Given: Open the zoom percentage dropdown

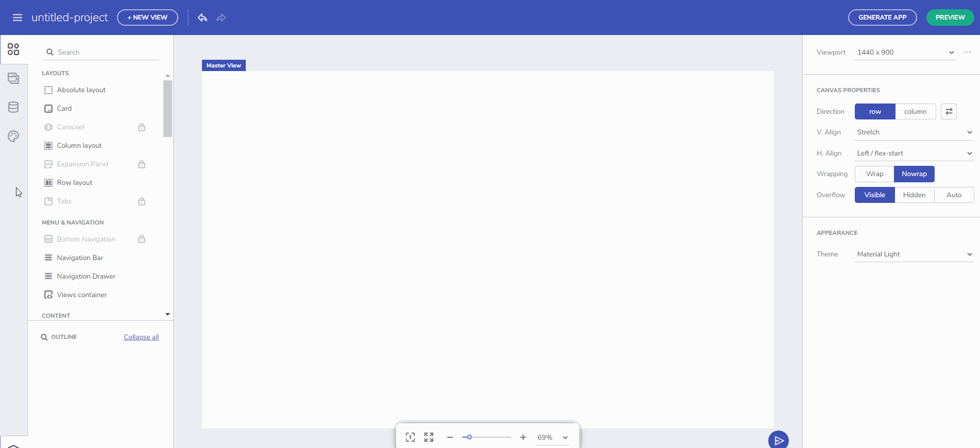Looking at the screenshot, I should click(x=552, y=437).
